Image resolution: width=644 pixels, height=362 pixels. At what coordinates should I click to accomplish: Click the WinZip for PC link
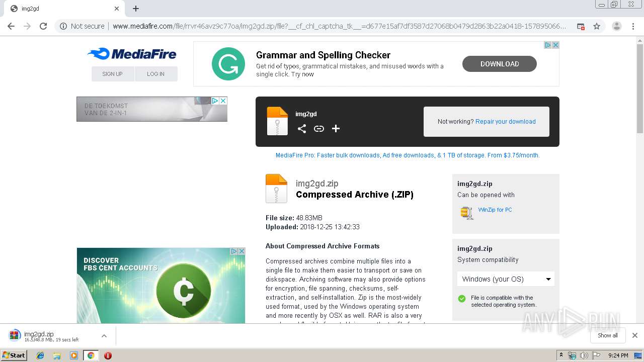[x=495, y=210]
